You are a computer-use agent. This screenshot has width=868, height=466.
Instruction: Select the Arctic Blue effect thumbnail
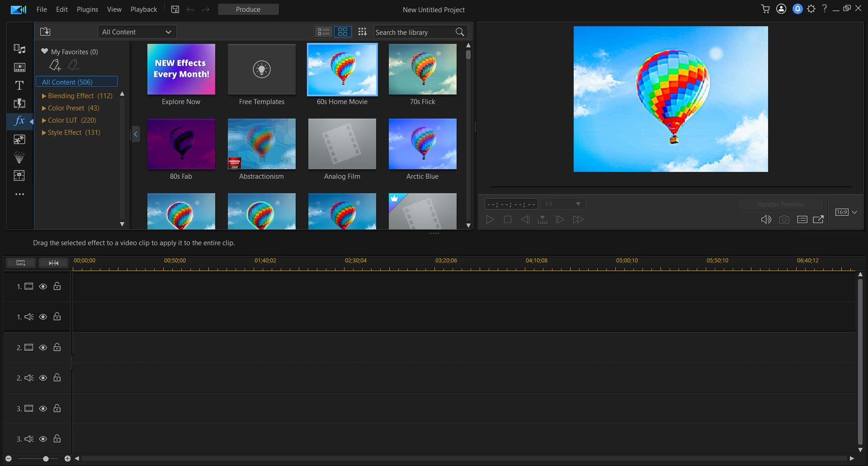click(422, 144)
